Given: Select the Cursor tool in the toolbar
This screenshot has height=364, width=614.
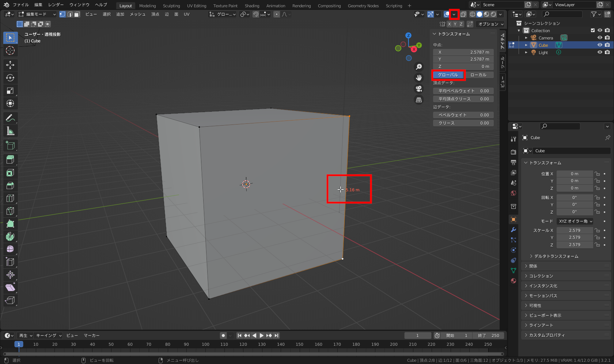Looking at the screenshot, I should (x=10, y=50).
